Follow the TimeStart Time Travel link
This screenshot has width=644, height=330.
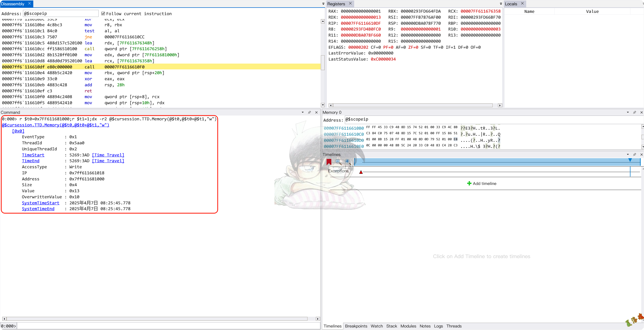pos(108,155)
